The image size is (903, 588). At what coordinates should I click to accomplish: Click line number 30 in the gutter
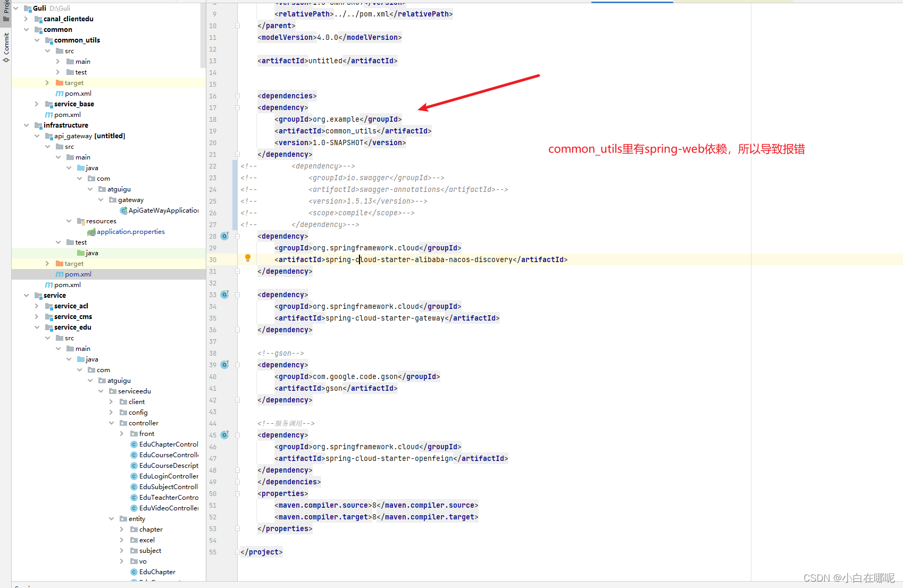(x=212, y=259)
